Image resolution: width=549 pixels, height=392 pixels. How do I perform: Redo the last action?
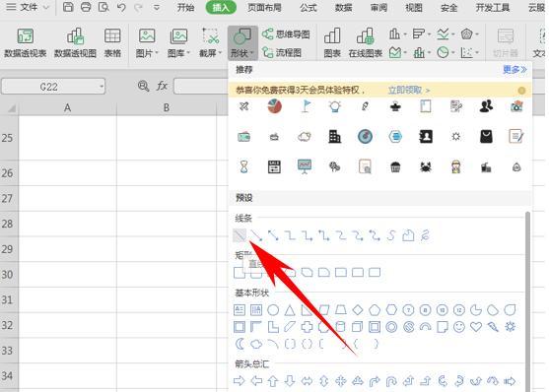(x=139, y=7)
